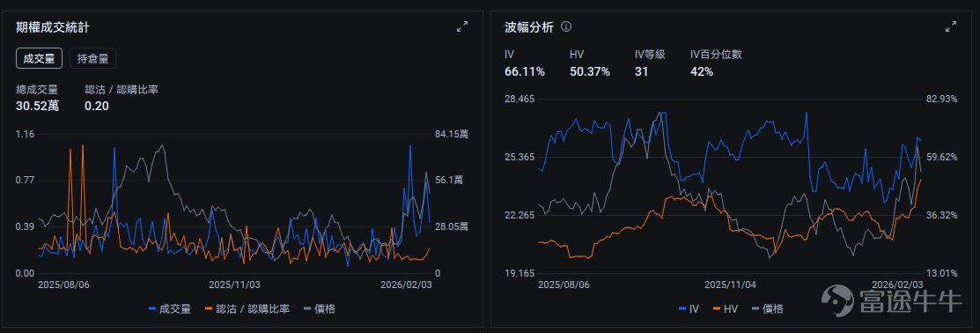This screenshot has width=980, height=333.
Task: Click the IV百分位數 value 42%
Action: coord(702,72)
